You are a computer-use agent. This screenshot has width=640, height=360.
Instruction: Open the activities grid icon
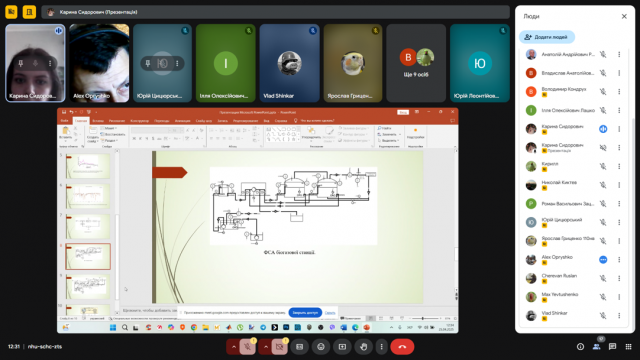click(628, 347)
